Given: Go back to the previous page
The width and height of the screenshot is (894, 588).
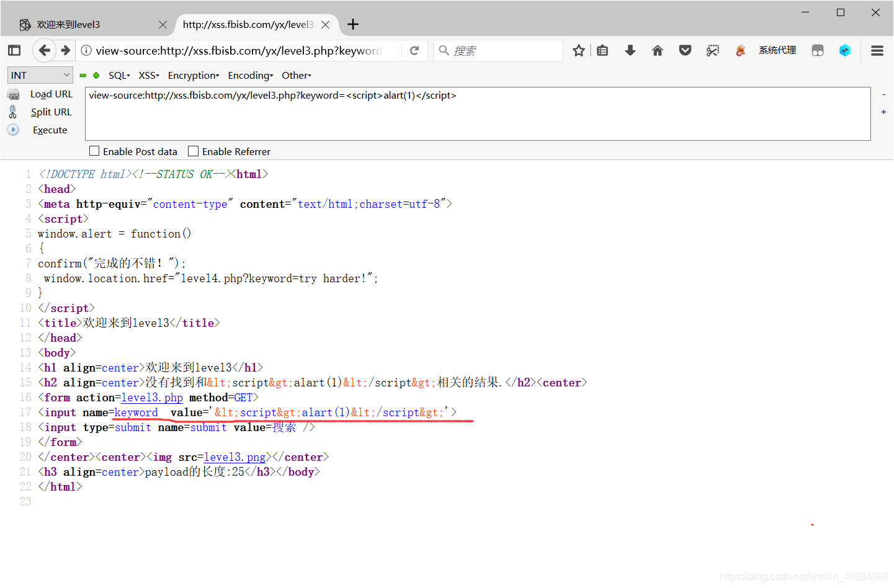Looking at the screenshot, I should click(x=44, y=50).
